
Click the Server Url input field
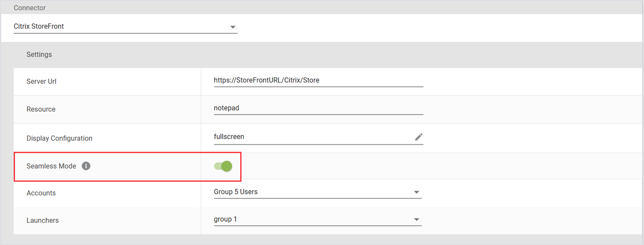pos(318,80)
